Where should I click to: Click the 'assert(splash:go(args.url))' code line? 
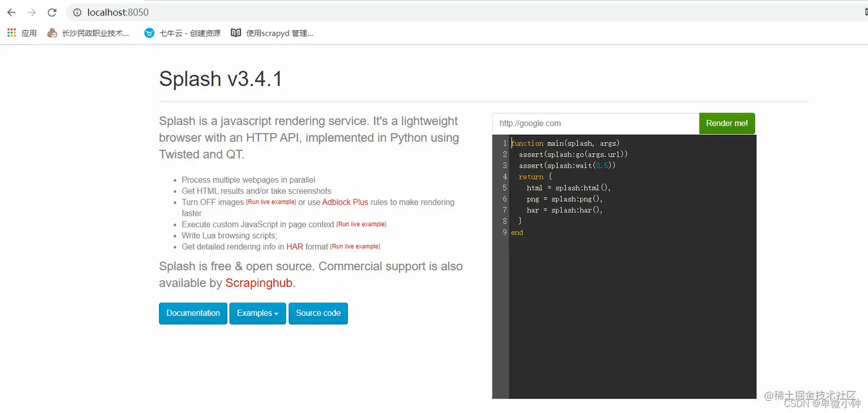[573, 154]
